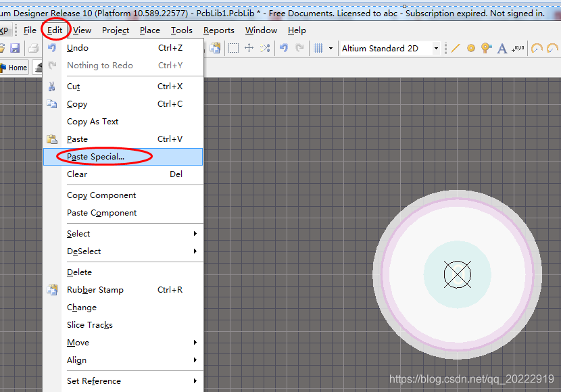Choose Paste from Edit menu
This screenshot has height=392, width=561.
click(124, 139)
